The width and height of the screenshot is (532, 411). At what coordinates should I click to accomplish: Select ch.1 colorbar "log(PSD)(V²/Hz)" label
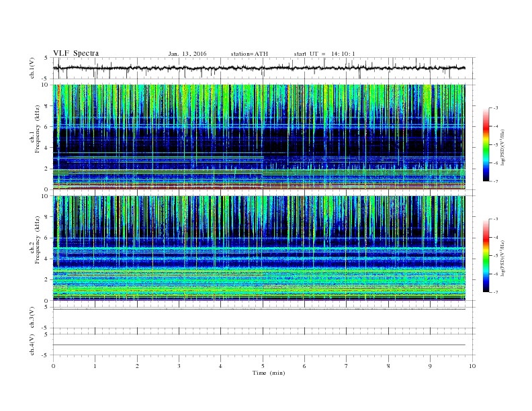coord(503,148)
